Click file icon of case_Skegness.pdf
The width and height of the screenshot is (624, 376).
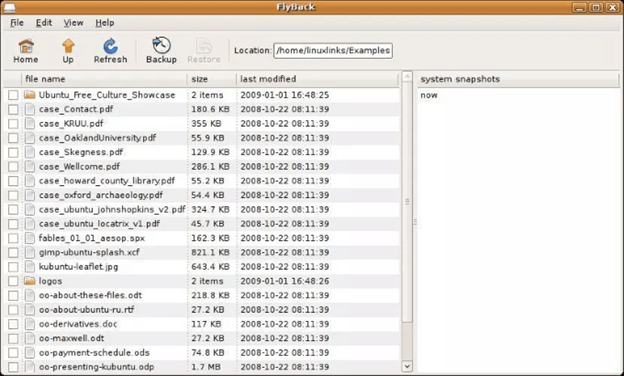tap(29, 152)
